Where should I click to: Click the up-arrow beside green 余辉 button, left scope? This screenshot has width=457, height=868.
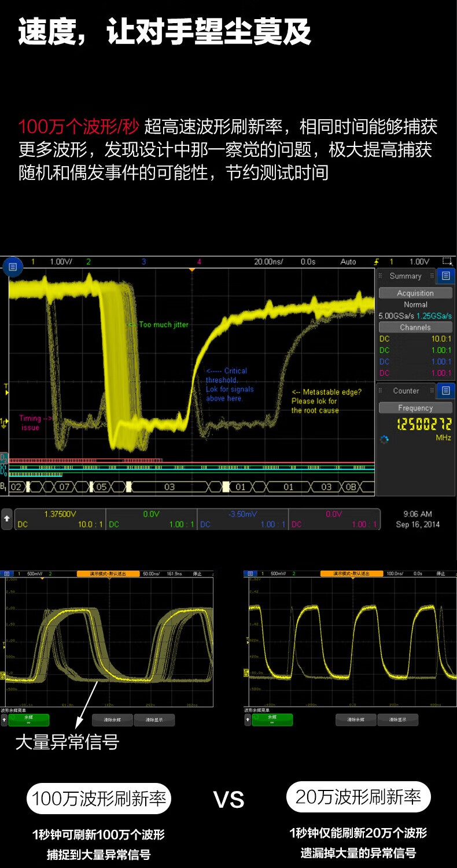pyautogui.click(x=5, y=720)
